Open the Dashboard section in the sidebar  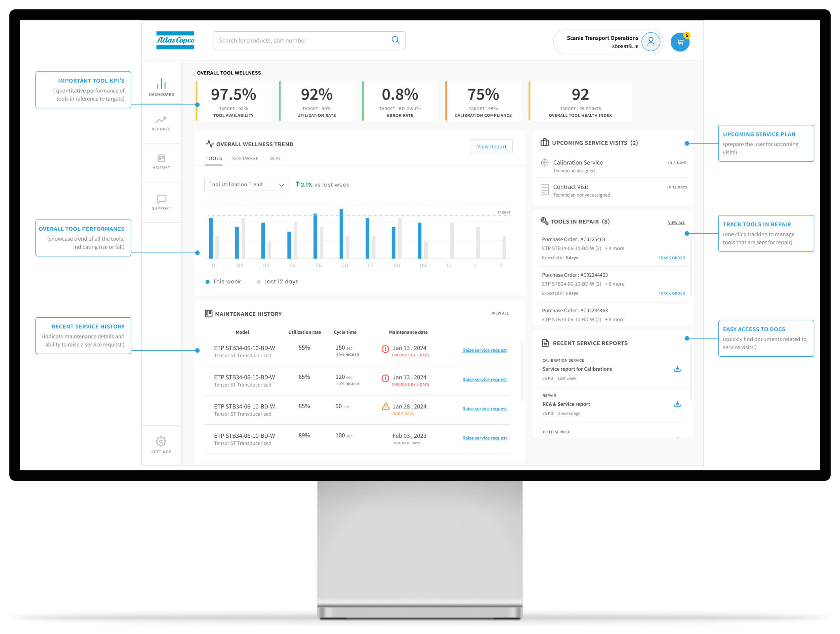click(161, 87)
